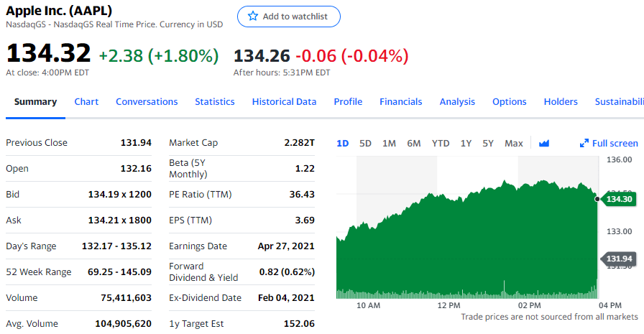
Task: Select the 1Y chart range
Action: [466, 143]
